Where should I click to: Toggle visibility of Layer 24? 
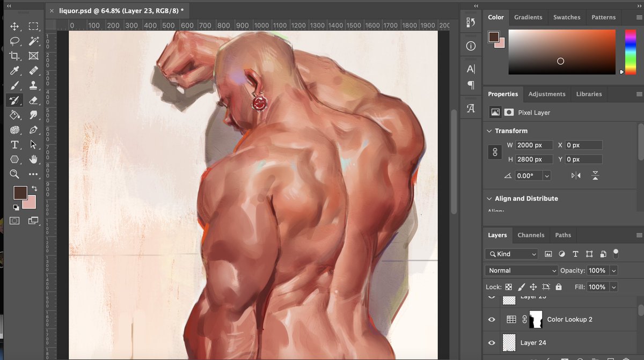click(491, 342)
